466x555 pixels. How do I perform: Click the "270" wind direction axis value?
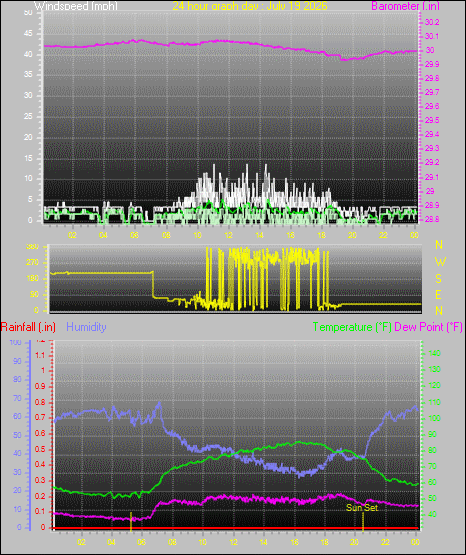tap(32, 263)
